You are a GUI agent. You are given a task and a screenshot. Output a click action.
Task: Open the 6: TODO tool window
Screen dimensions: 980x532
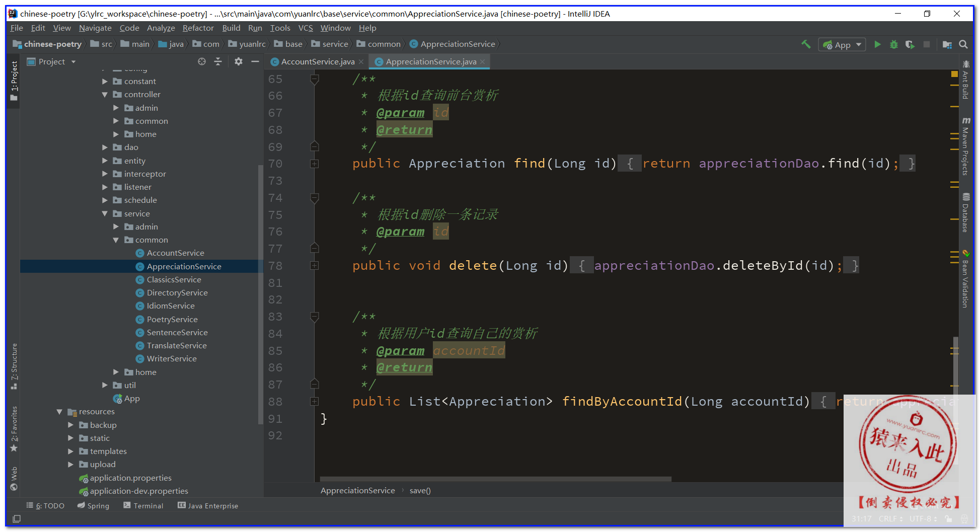45,506
